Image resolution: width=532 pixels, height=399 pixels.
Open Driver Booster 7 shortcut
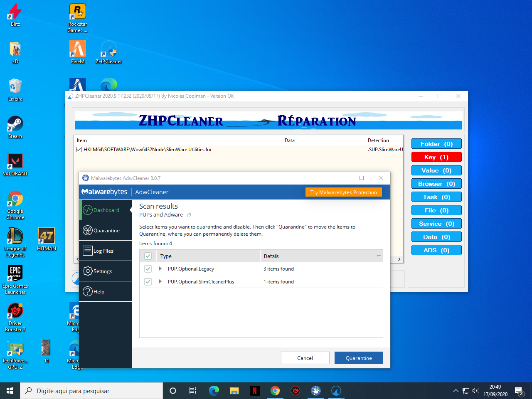pyautogui.click(x=15, y=317)
